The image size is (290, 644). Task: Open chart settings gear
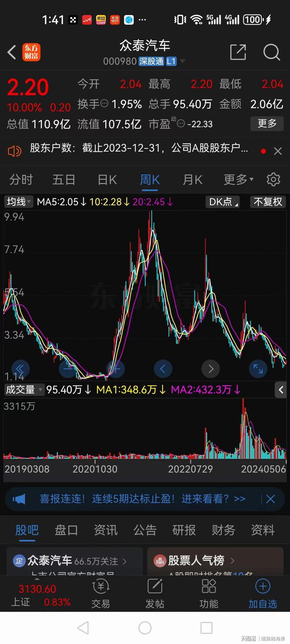pyautogui.click(x=273, y=180)
